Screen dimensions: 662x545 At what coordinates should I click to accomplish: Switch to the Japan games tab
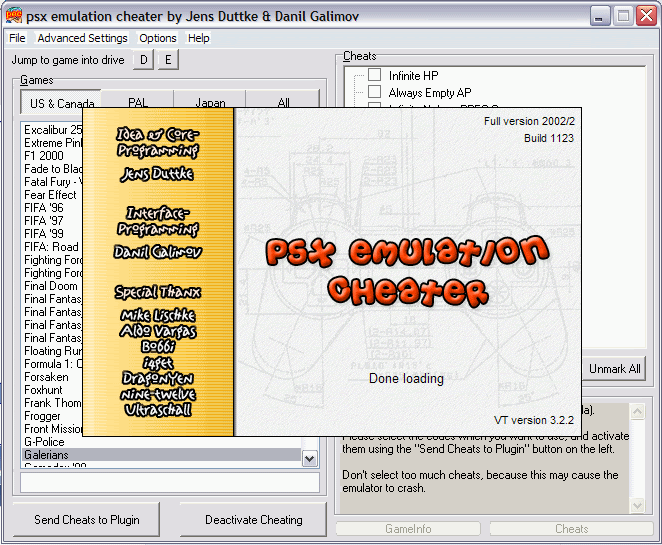coord(210,103)
